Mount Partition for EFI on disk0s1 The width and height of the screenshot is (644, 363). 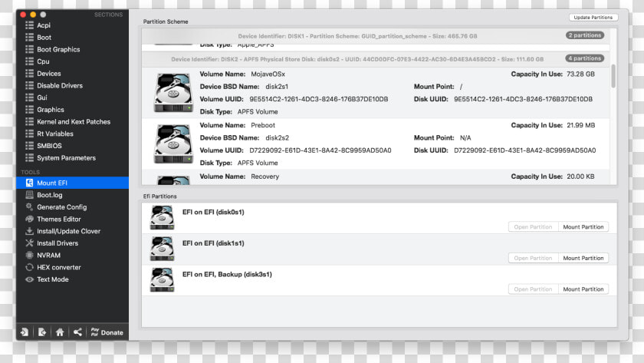tap(583, 227)
